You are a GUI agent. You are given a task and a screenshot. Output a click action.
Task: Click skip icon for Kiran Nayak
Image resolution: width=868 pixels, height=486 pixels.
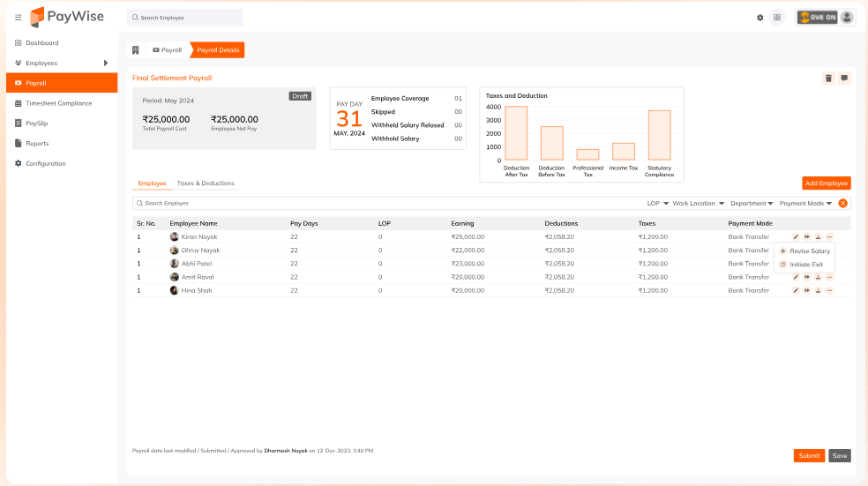click(x=807, y=237)
